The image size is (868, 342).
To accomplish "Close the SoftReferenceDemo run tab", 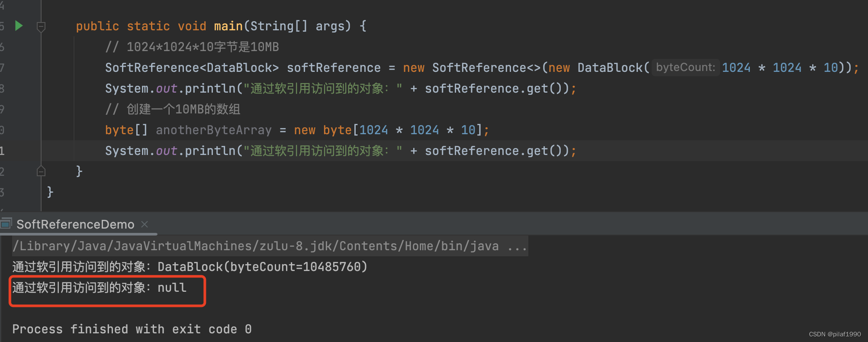I will 145,224.
